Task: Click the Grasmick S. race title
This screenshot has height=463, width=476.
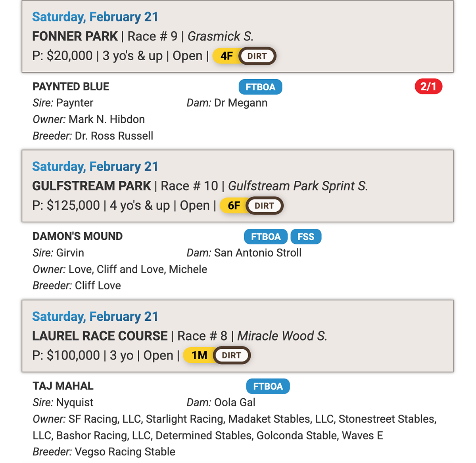Action: pos(221,36)
